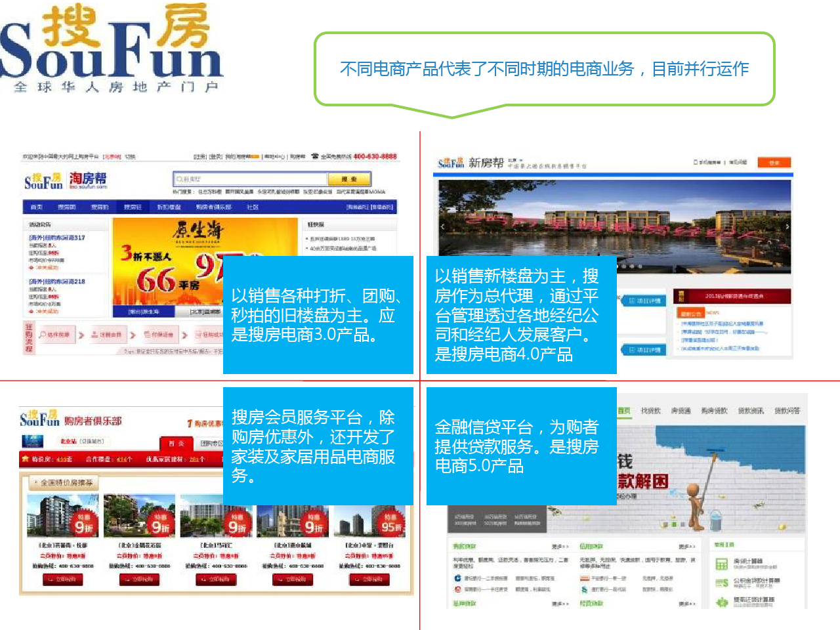Click the upper 项目详情 button
The image size is (840, 630).
click(x=643, y=301)
